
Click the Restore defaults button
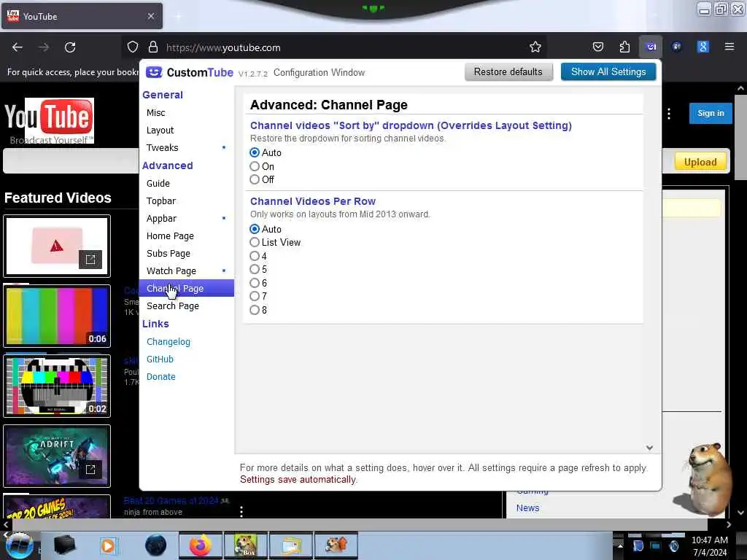[508, 72]
